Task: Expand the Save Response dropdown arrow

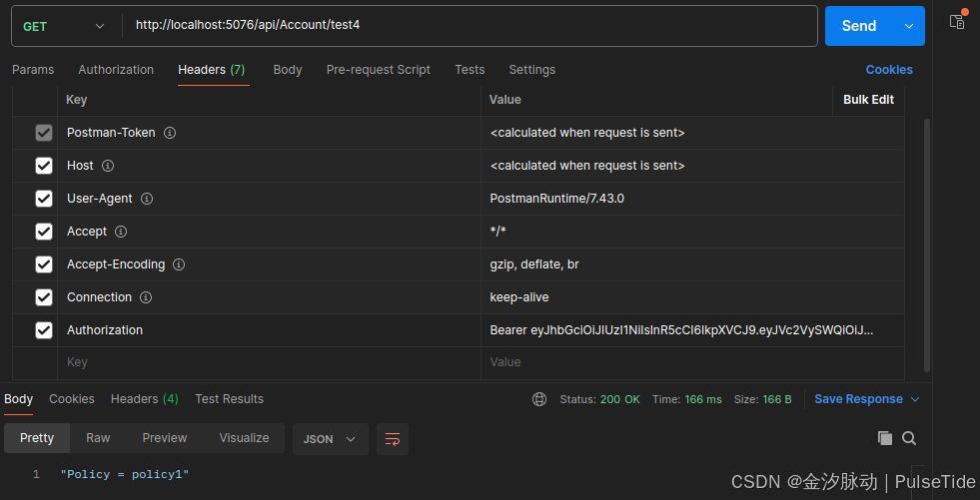Action: 916,399
